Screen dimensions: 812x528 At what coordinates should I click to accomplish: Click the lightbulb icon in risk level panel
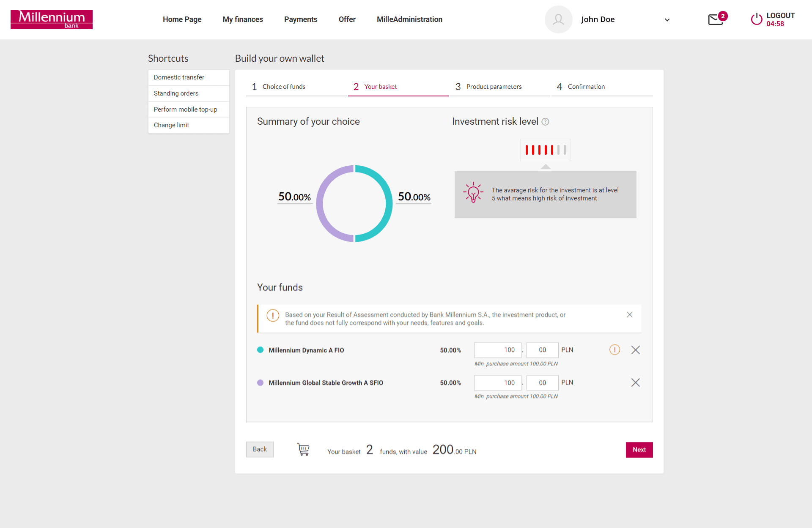point(474,193)
